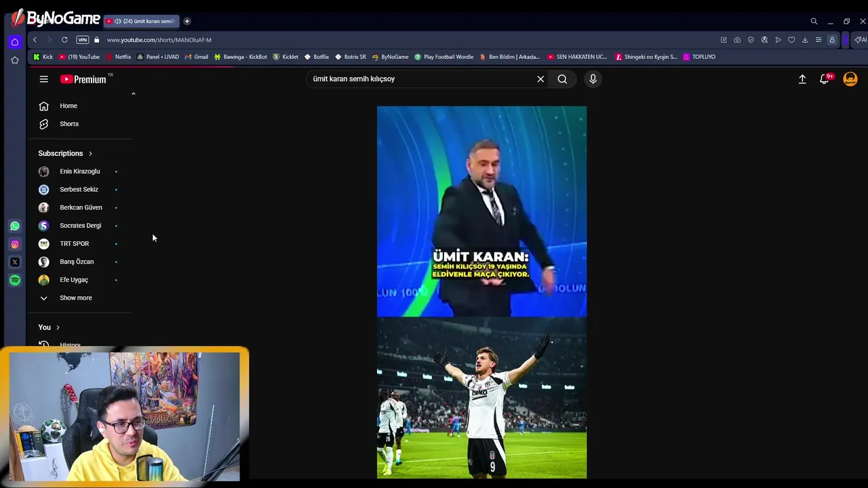
Task: Click the star bookmarks icon in browser sidebar
Action: [x=15, y=60]
